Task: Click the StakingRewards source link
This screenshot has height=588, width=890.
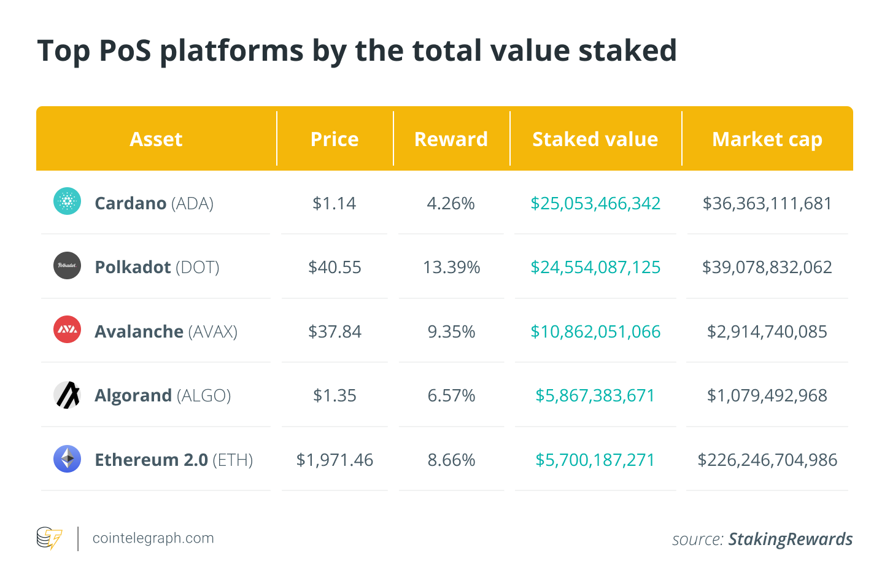Action: click(790, 539)
